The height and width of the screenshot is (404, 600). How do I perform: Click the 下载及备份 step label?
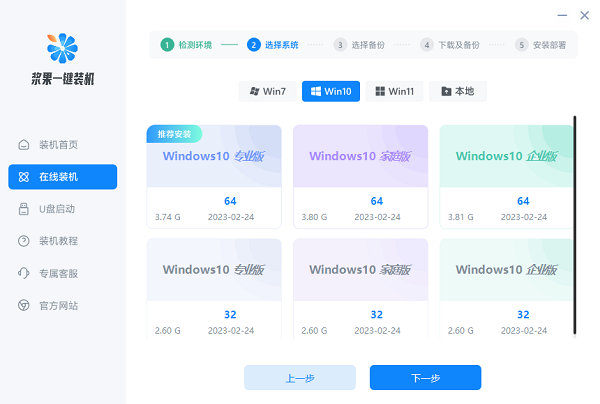click(459, 45)
